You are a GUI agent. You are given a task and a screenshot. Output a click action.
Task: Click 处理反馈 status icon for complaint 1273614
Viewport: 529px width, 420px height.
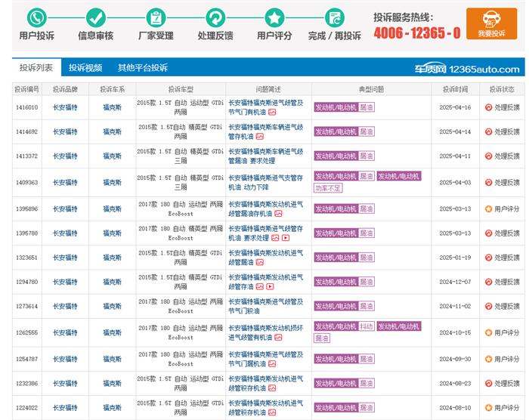click(488, 306)
